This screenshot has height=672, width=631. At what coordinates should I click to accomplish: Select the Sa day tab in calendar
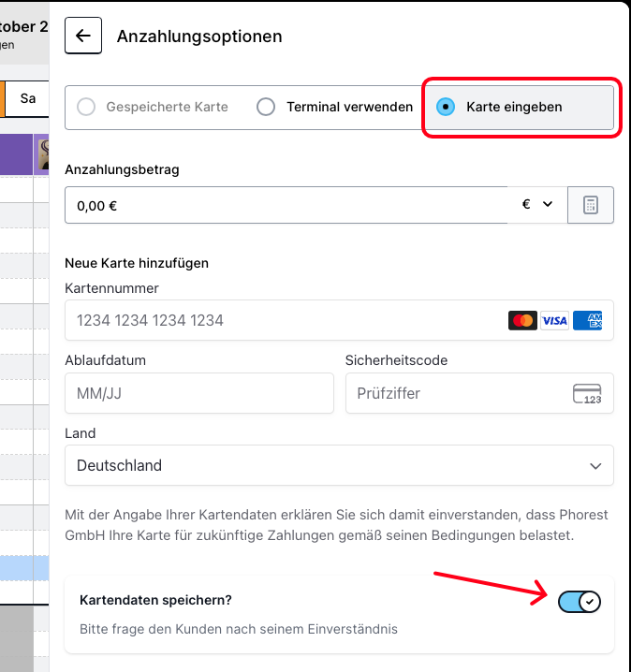point(28,98)
